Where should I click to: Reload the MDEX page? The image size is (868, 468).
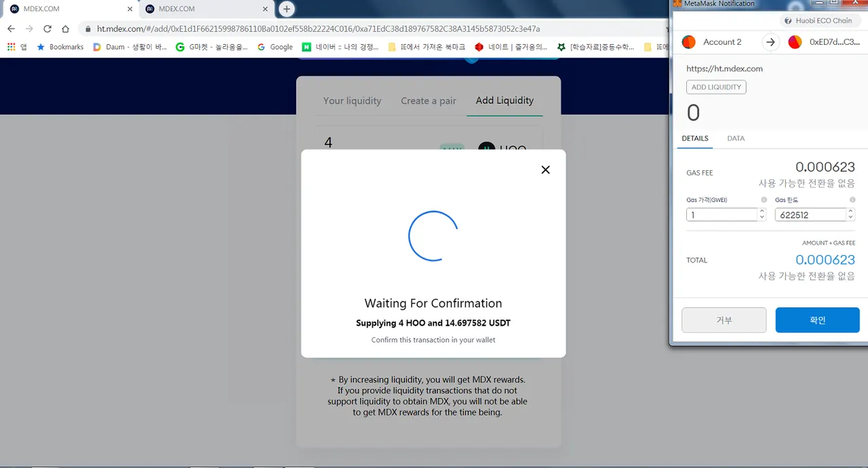coord(47,29)
